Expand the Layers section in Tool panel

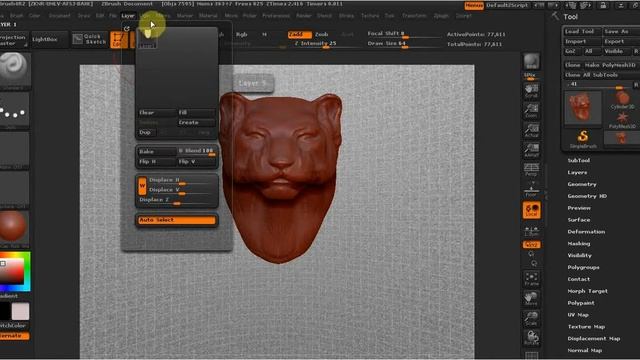577,172
